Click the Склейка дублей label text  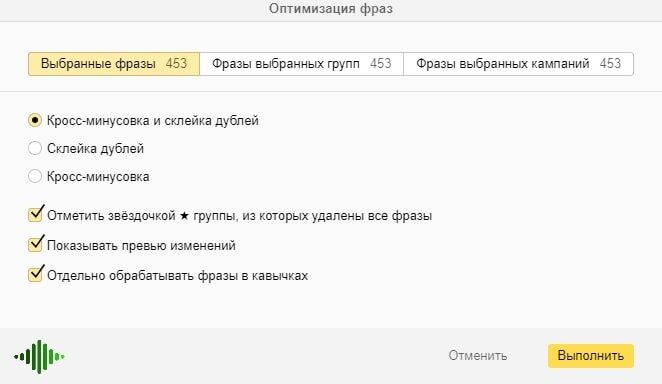[x=95, y=149]
